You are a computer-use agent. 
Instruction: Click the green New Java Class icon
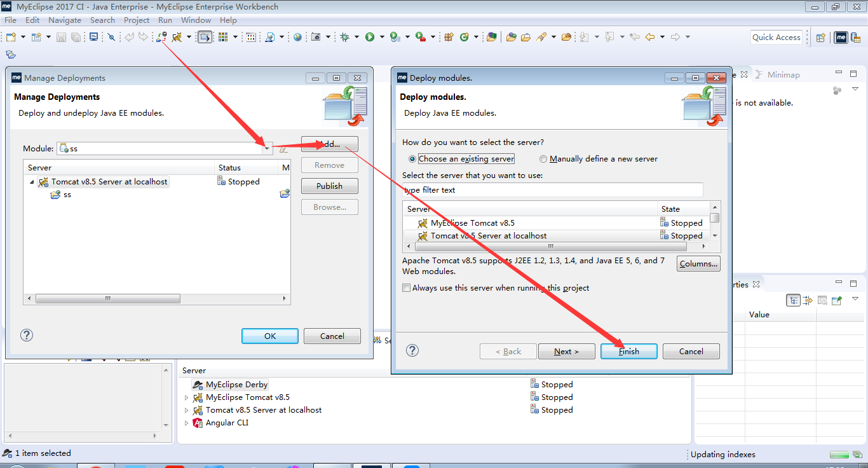(x=465, y=37)
